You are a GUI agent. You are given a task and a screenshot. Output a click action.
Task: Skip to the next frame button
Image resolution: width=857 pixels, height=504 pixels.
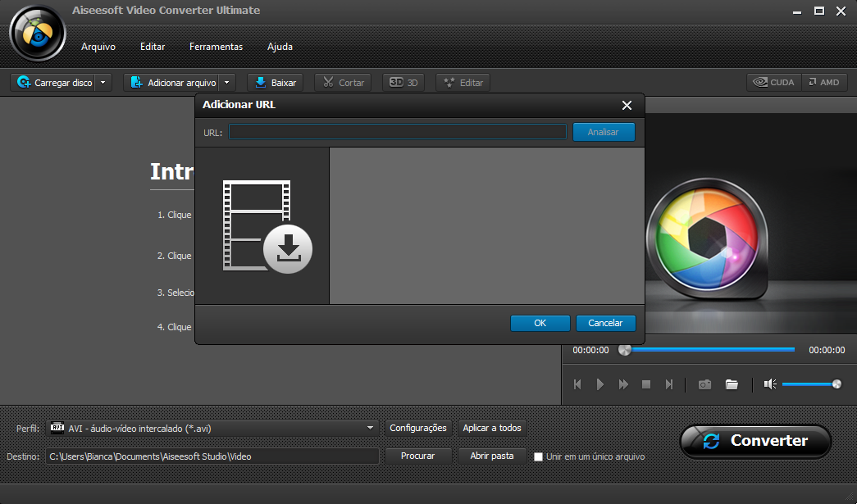(x=669, y=384)
